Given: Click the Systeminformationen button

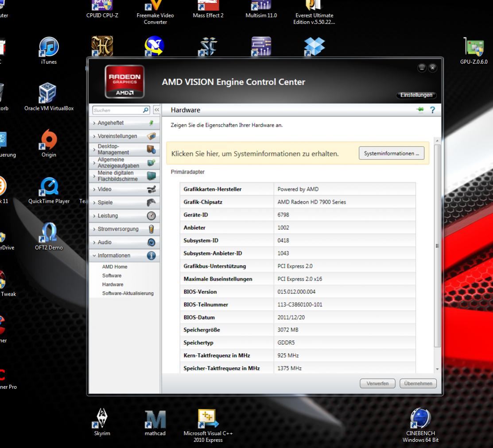Looking at the screenshot, I should (392, 153).
